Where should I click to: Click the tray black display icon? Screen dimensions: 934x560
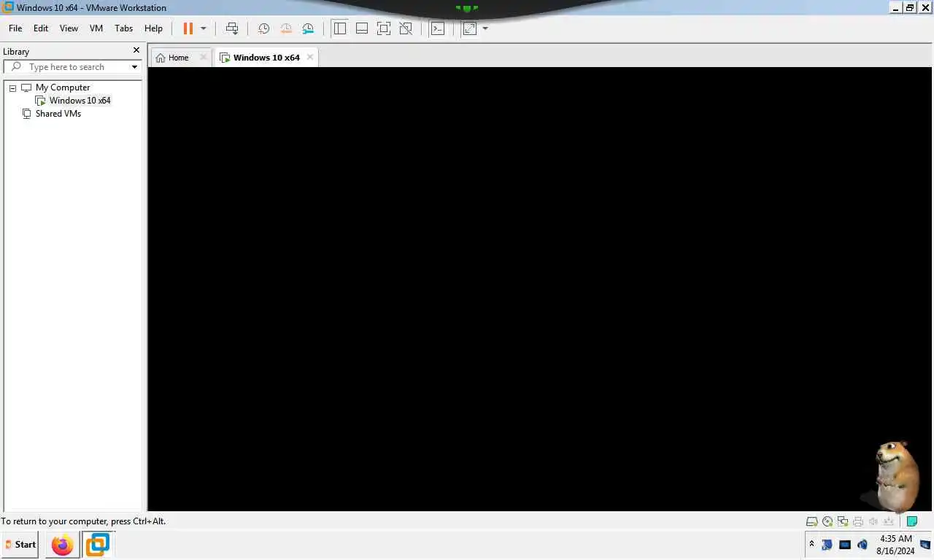(x=845, y=545)
